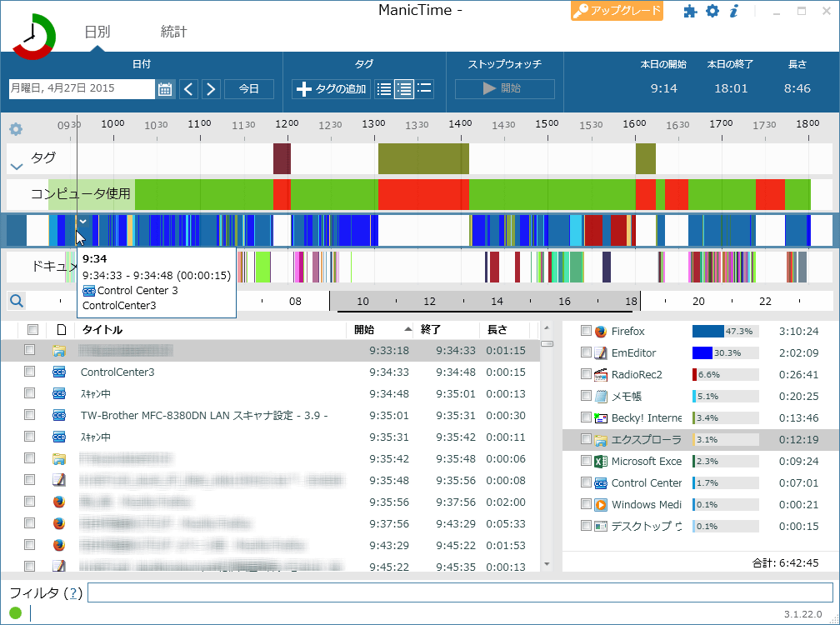Click the table scrollbar up arrow

click(547, 327)
